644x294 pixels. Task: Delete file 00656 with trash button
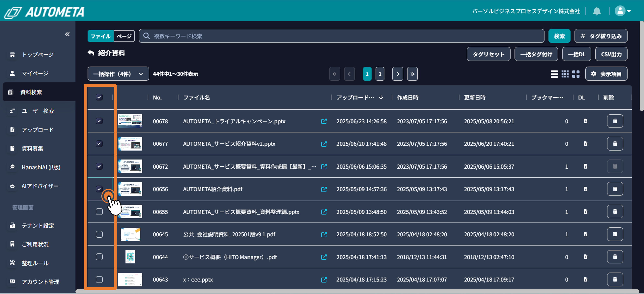615,189
